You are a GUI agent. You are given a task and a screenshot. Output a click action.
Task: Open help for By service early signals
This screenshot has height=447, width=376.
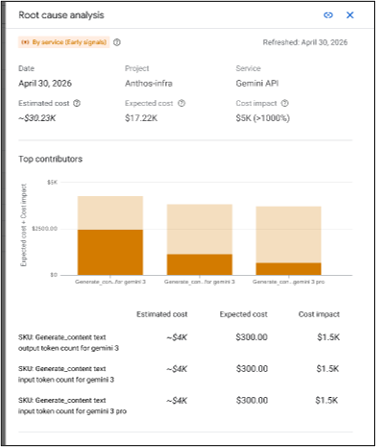(117, 42)
